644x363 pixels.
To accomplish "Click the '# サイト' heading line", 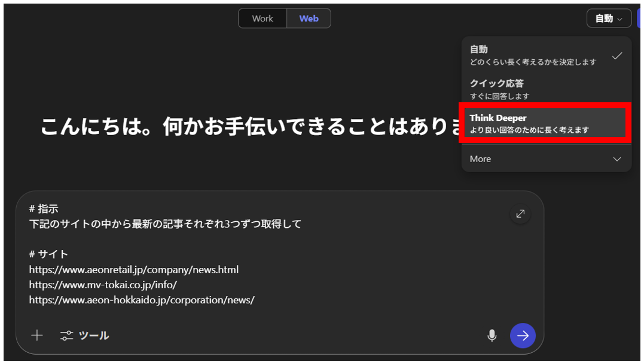I will click(x=48, y=255).
